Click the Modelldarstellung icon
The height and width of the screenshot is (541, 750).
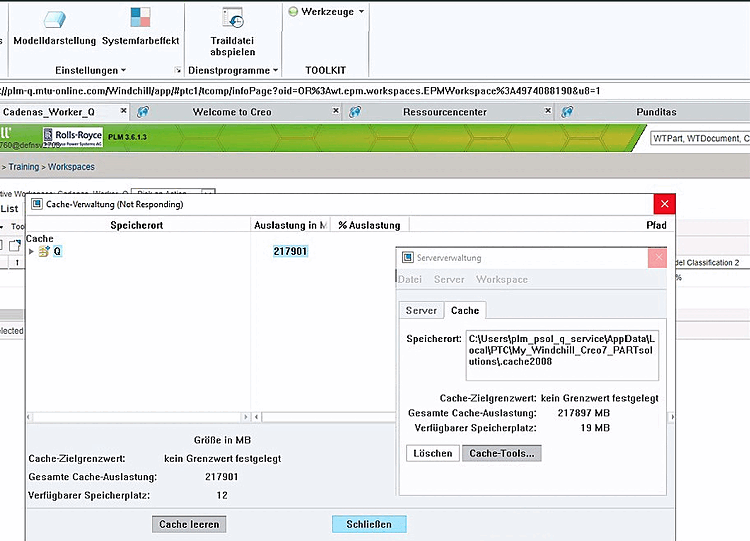coord(55,19)
